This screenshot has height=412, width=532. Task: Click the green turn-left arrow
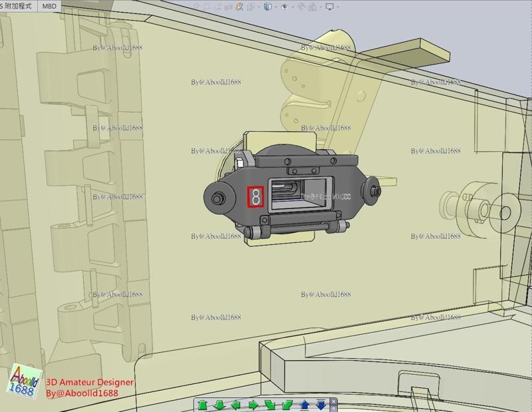[x=236, y=405]
